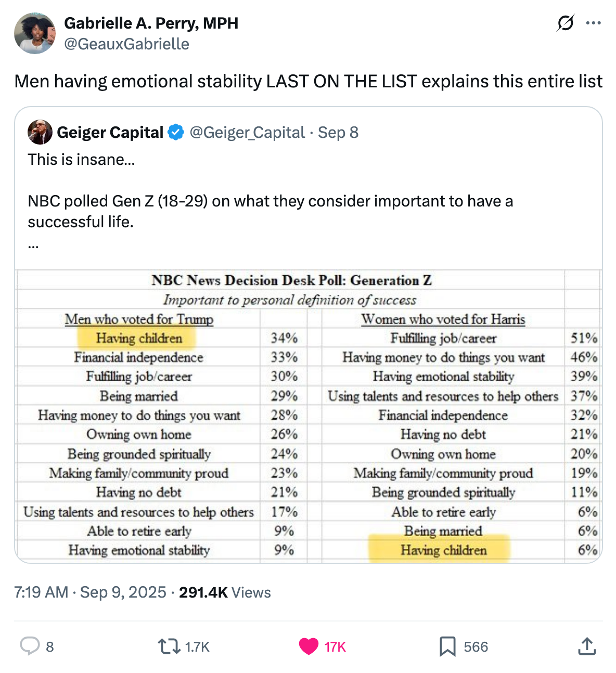View 291.4K Views analytics
The image size is (616, 673).
click(x=225, y=592)
